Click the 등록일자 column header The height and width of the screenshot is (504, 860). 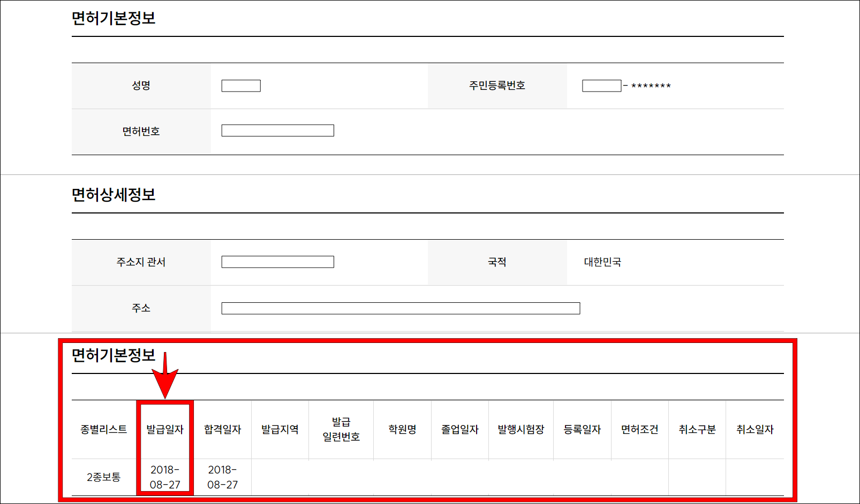[x=582, y=429]
